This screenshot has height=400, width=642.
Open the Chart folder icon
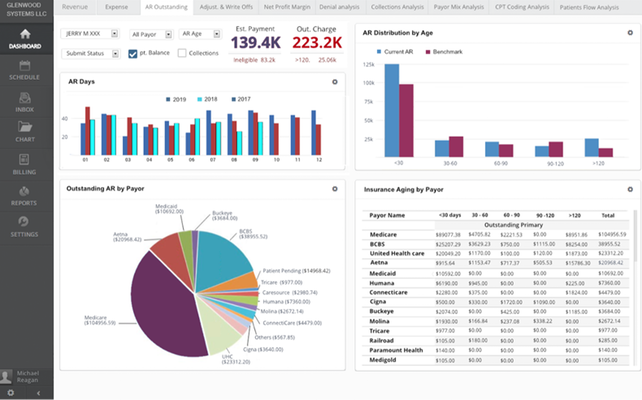24,129
